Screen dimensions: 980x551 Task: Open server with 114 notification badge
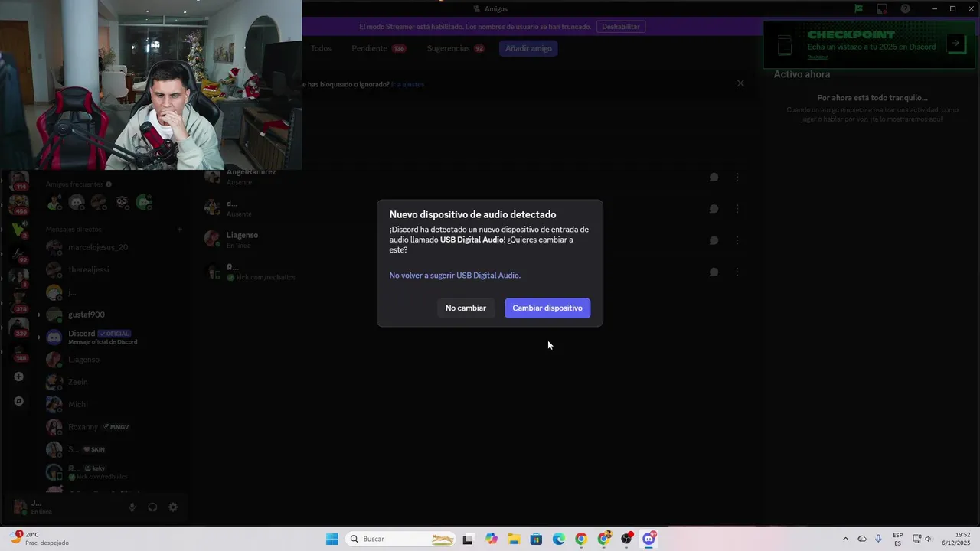pyautogui.click(x=18, y=181)
